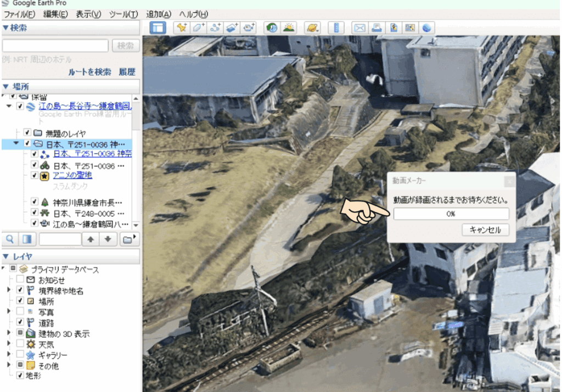Screen dimensions: 562x392
Task: Expand the 建物の 3D 表示 layer
Action: (9, 333)
